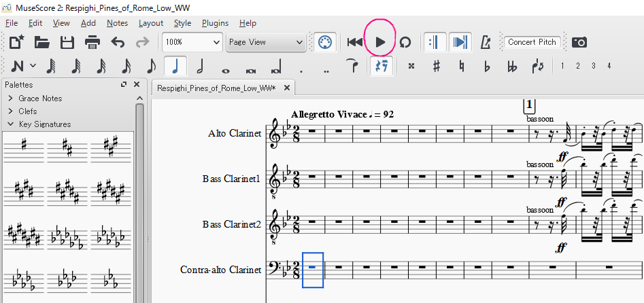Redo the last undone action
644x303 pixels.
143,42
